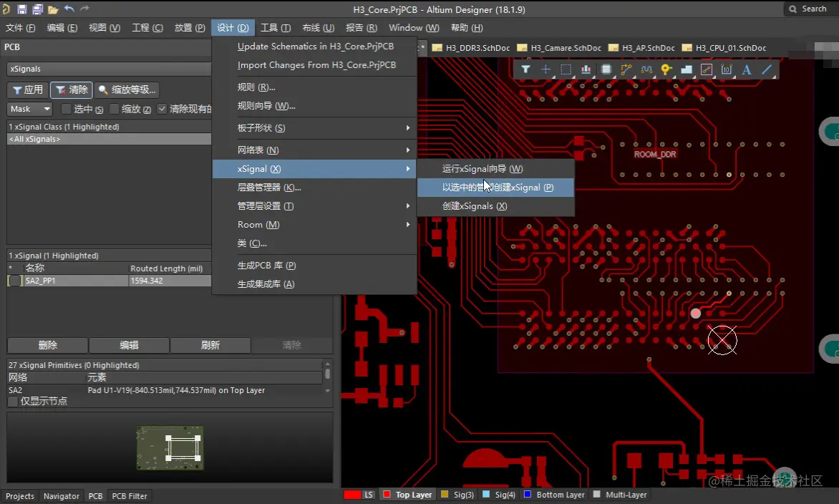Toggle the 选中 (S) checkbox
Image resolution: width=839 pixels, height=504 pixels.
67,109
